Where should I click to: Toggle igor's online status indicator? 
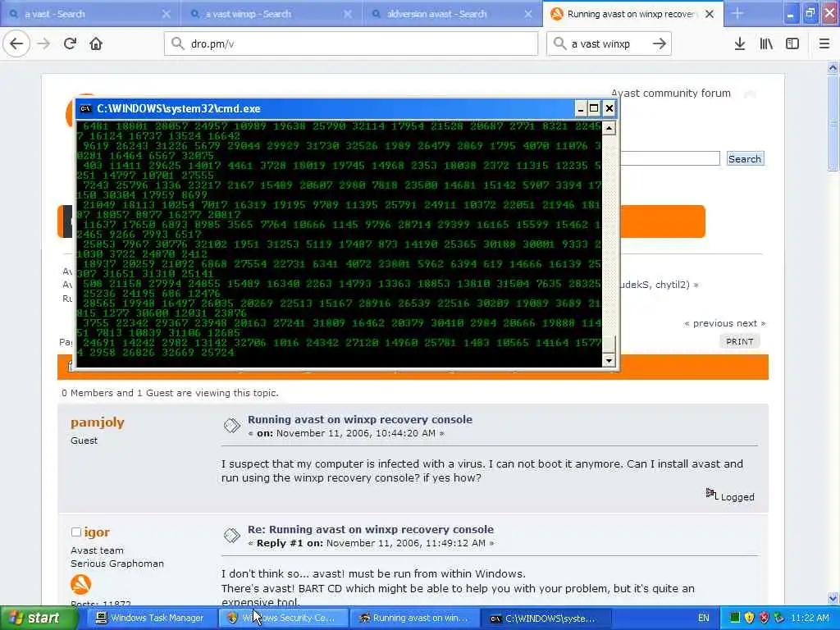(76, 532)
